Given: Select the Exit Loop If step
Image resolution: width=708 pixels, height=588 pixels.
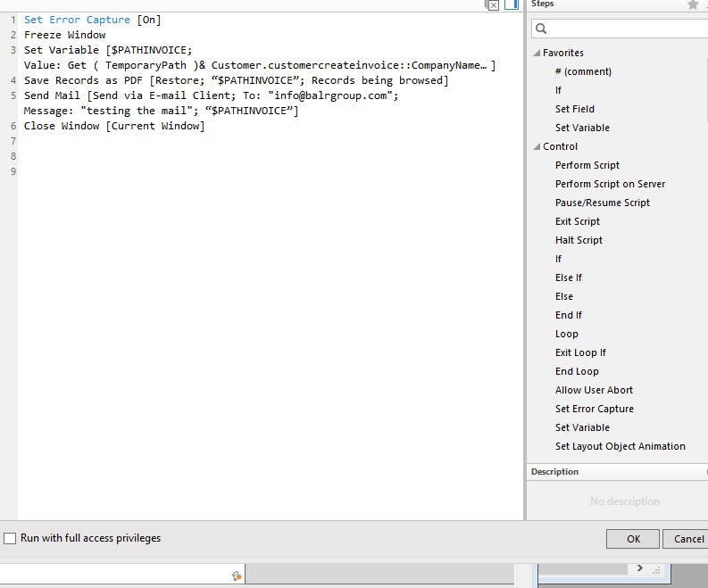Looking at the screenshot, I should tap(580, 352).
